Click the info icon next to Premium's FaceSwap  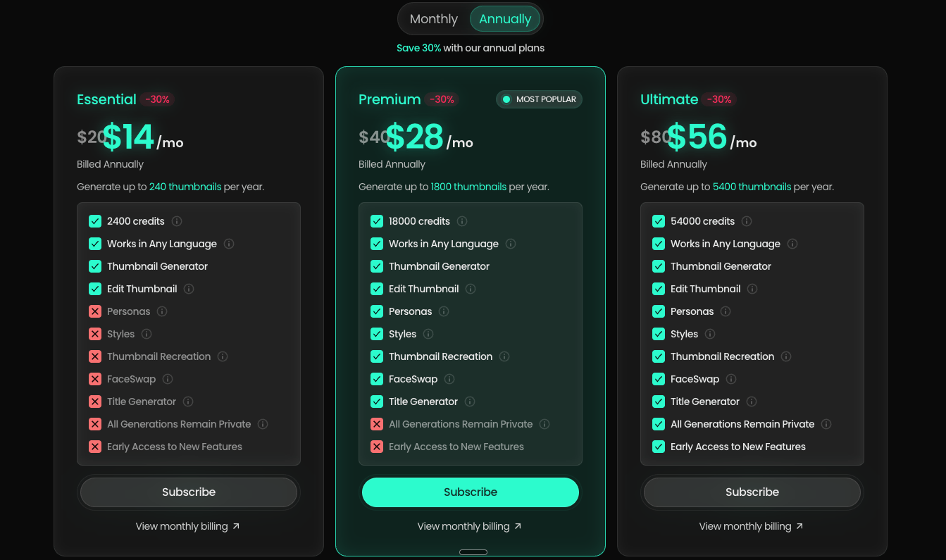point(450,379)
